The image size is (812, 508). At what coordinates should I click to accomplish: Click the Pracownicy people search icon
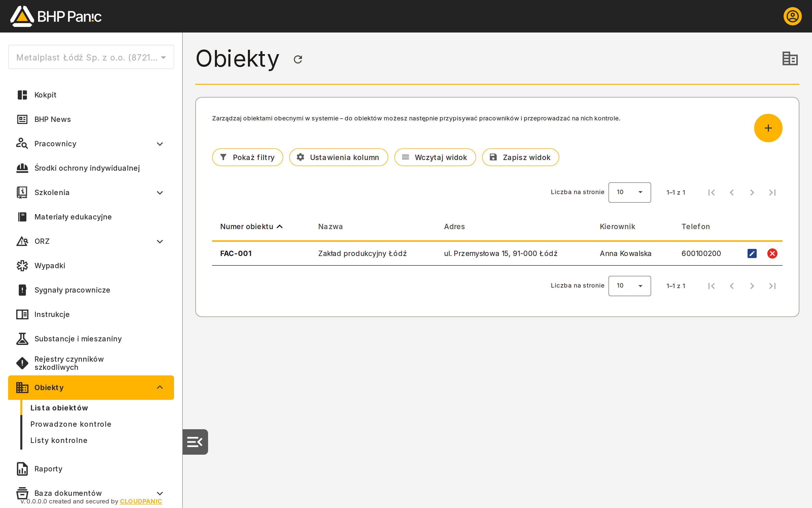(x=22, y=144)
